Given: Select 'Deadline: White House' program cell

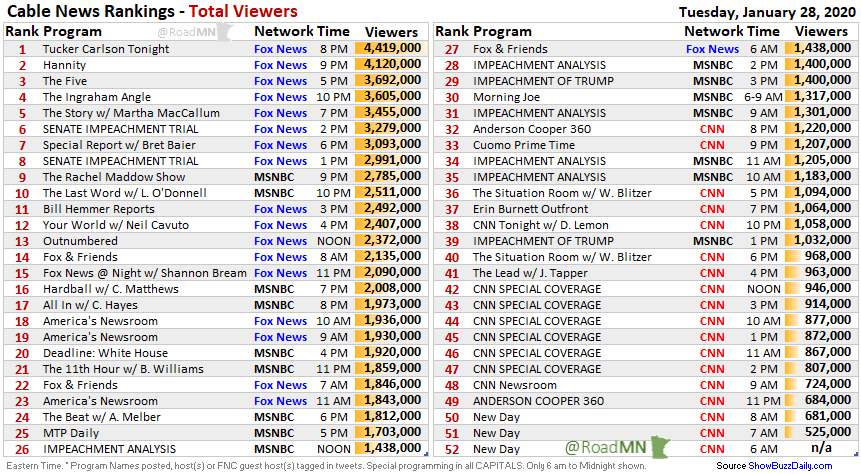Looking at the screenshot, I should coord(105,353).
